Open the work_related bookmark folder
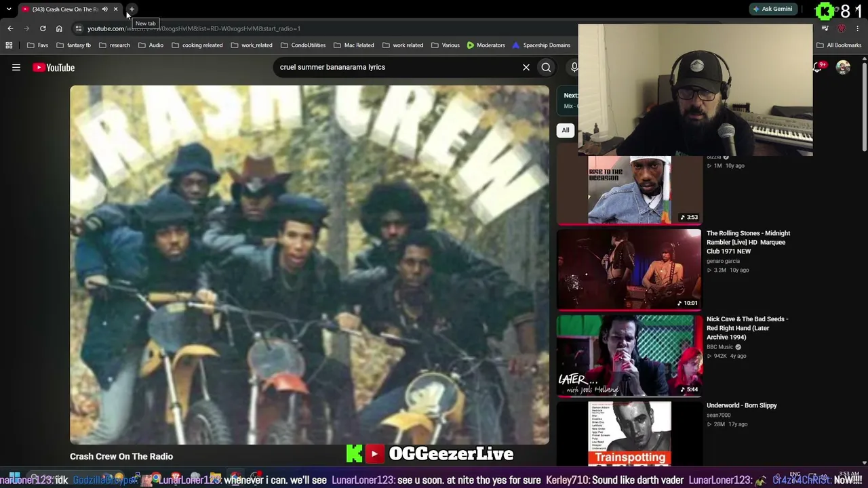The image size is (868, 488). coord(252,45)
